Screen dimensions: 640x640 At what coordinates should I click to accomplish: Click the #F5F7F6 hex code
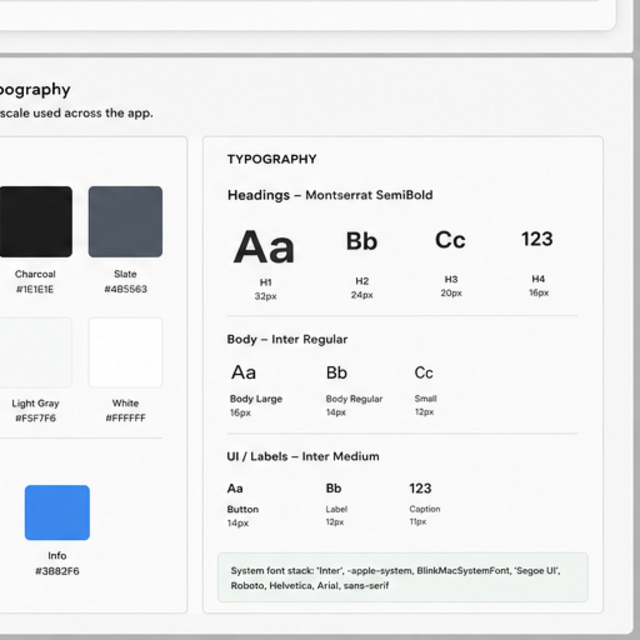coord(35,418)
